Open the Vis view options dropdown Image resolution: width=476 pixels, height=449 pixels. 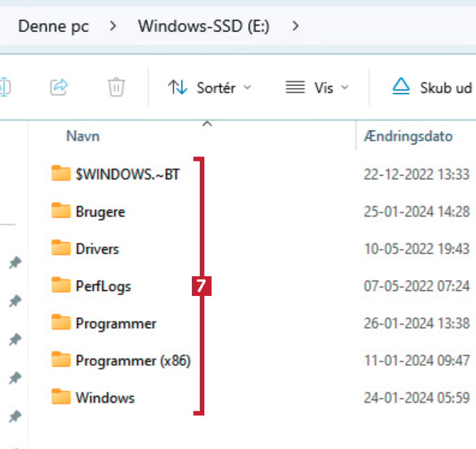[x=317, y=88]
